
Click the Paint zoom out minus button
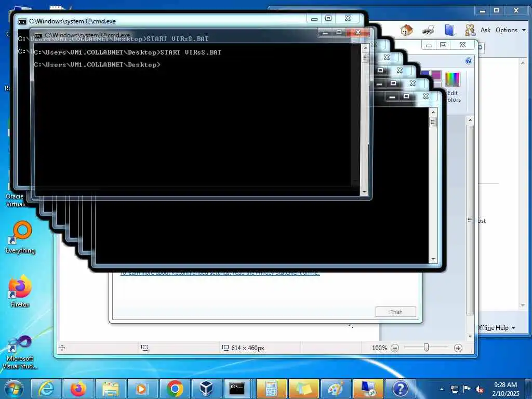coord(395,348)
